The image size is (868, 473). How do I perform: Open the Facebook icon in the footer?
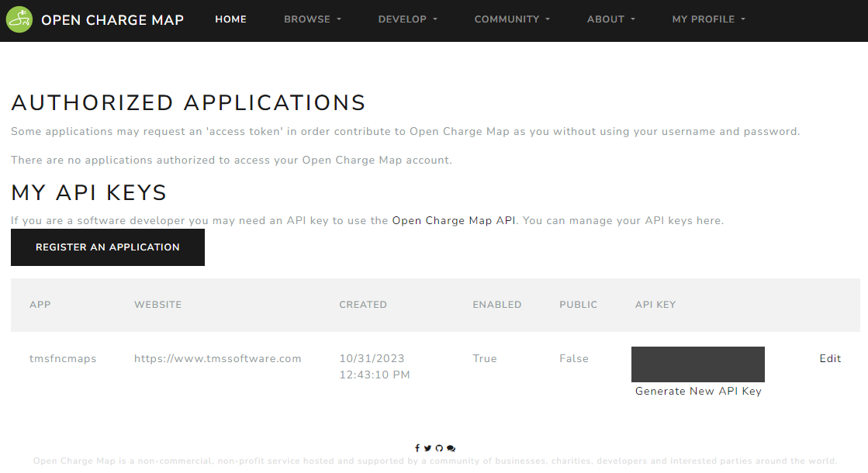click(x=417, y=448)
